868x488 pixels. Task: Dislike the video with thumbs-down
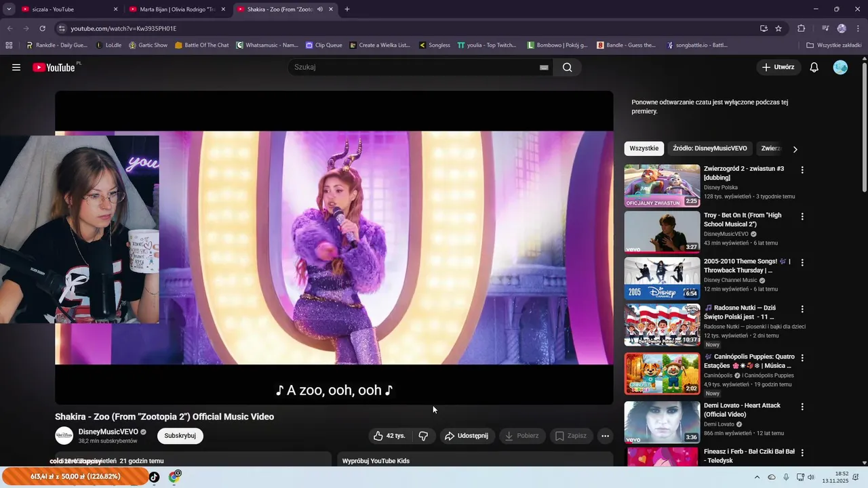pos(423,436)
